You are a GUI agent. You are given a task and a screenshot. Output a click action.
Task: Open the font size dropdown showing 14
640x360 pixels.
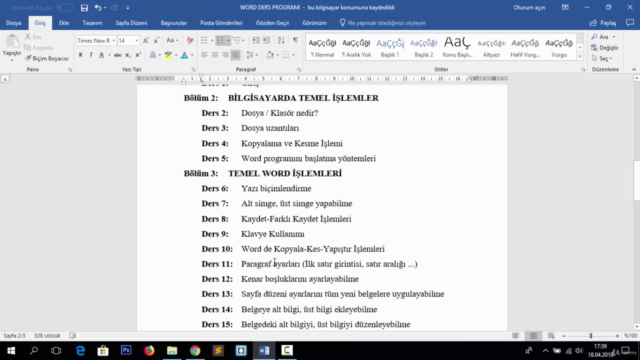(136, 40)
